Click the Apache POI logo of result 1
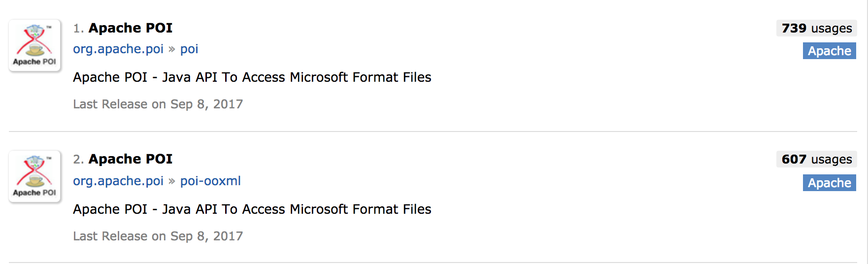 34,45
